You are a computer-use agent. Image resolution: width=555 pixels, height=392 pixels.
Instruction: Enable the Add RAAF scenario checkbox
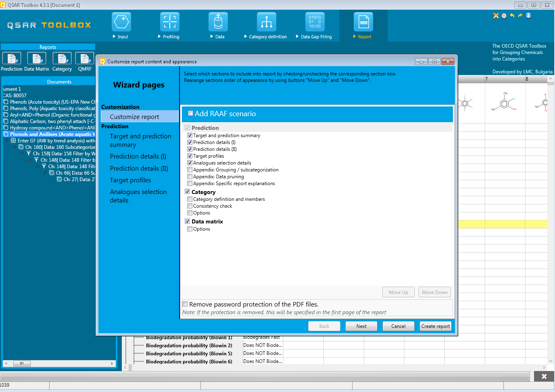pyautogui.click(x=191, y=113)
